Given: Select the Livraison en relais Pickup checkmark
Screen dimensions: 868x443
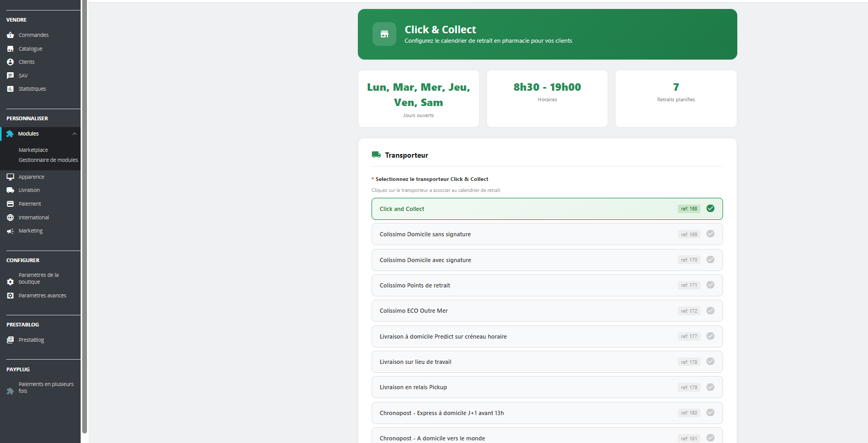Looking at the screenshot, I should [x=710, y=387].
